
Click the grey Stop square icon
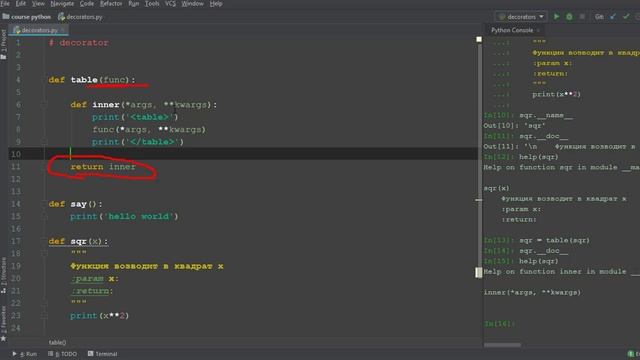coord(582,17)
